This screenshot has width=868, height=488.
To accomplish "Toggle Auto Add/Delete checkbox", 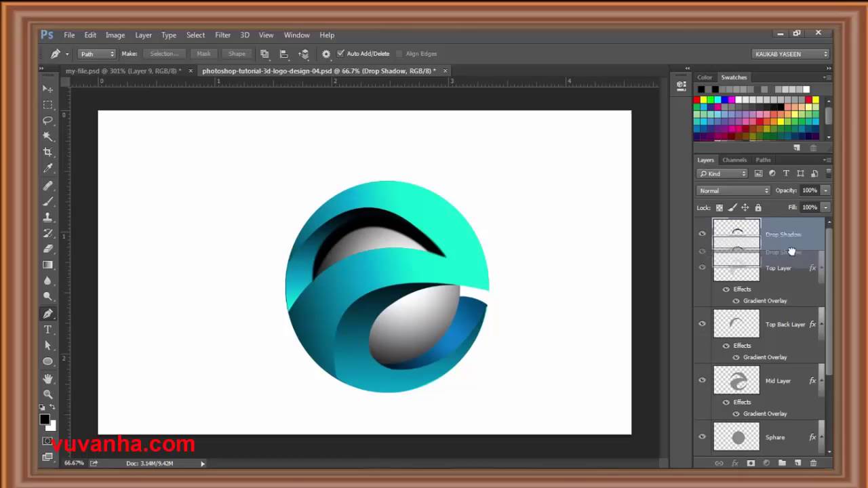I will point(340,54).
